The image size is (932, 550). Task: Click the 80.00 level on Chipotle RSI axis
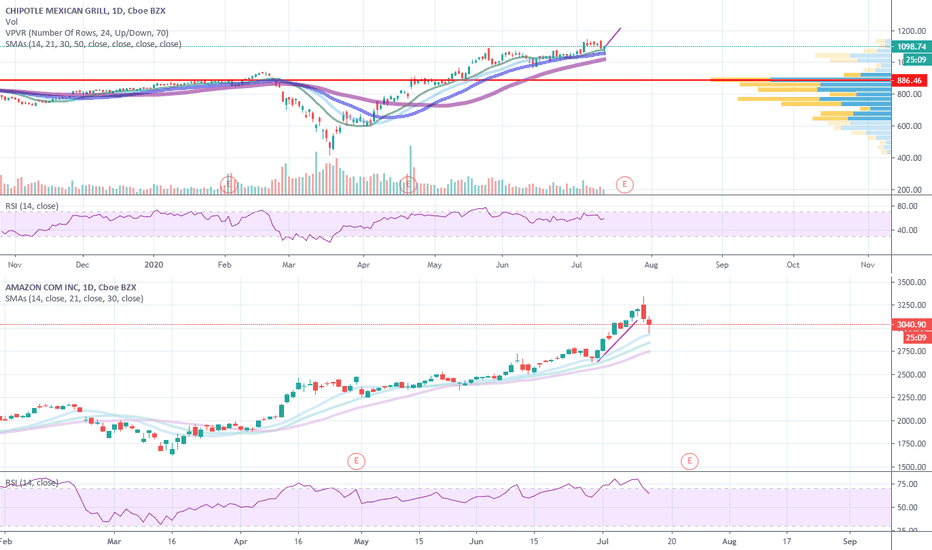point(908,206)
